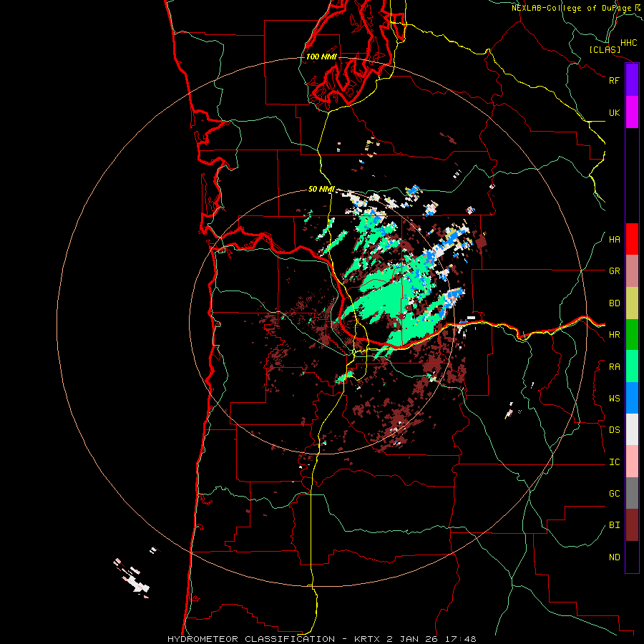
Task: Click the HA legend label text
Action: (614, 240)
